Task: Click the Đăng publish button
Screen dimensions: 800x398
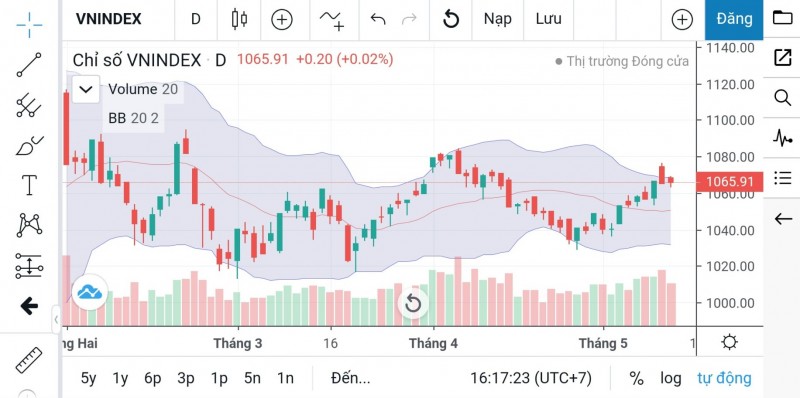Action: pyautogui.click(x=734, y=19)
